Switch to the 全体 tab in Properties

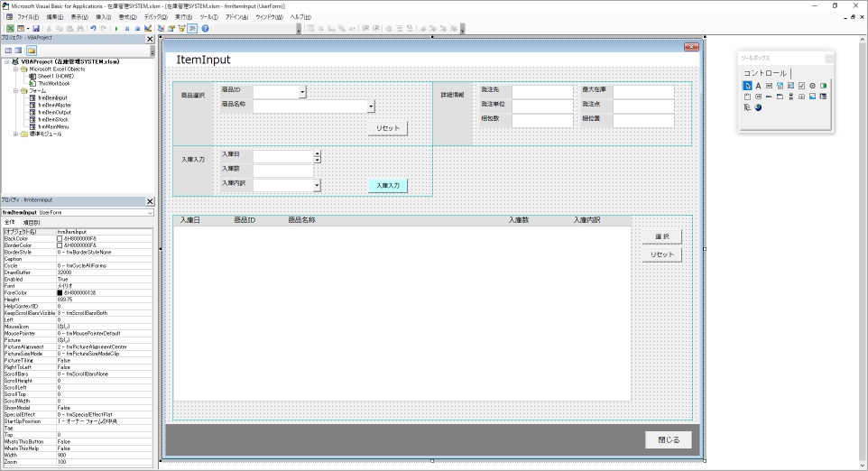[x=10, y=223]
